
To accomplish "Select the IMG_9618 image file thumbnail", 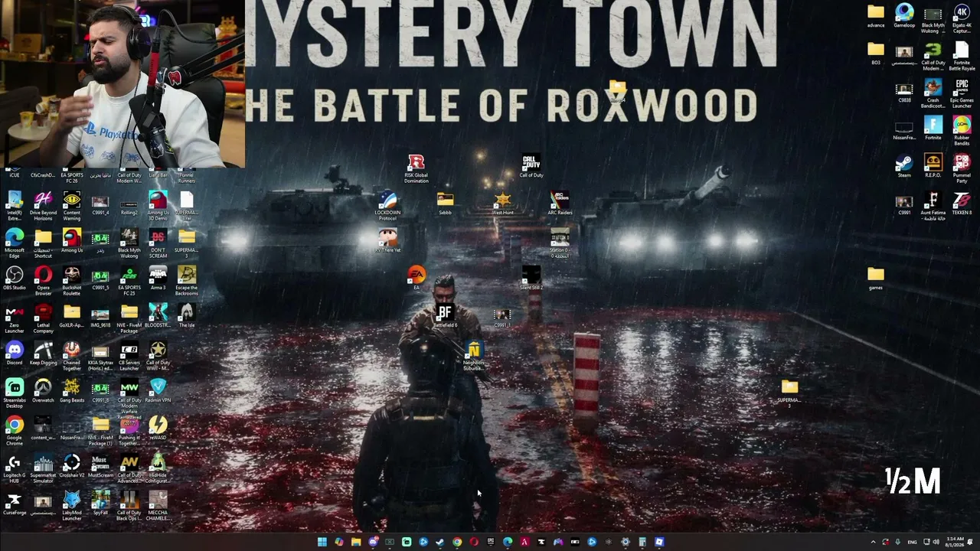I will (x=100, y=315).
